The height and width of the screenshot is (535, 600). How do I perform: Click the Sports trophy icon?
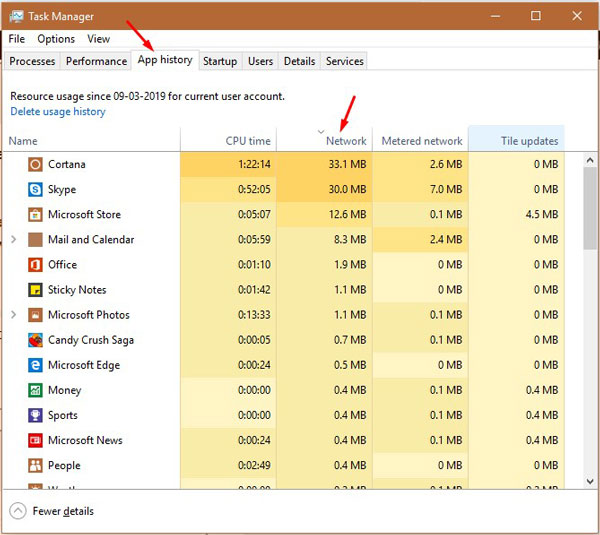click(x=35, y=416)
